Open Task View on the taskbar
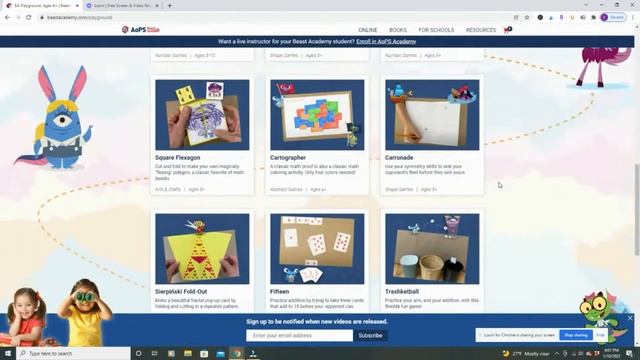 coord(155,353)
